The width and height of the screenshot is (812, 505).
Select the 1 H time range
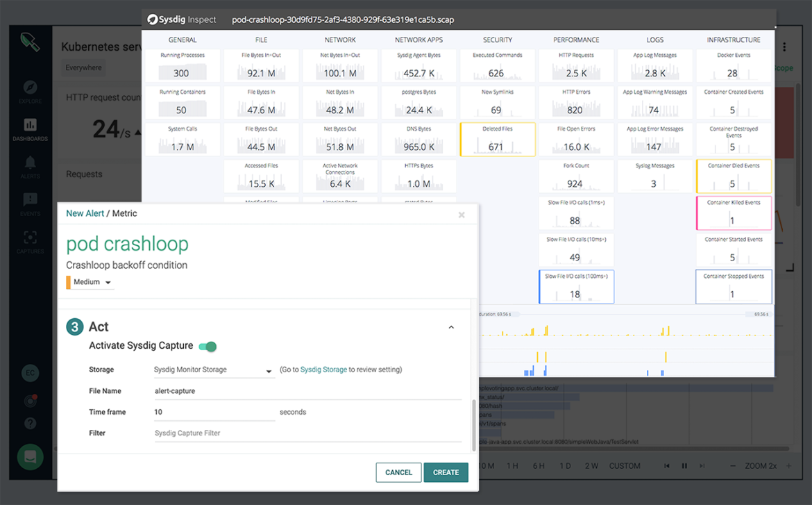click(x=512, y=465)
